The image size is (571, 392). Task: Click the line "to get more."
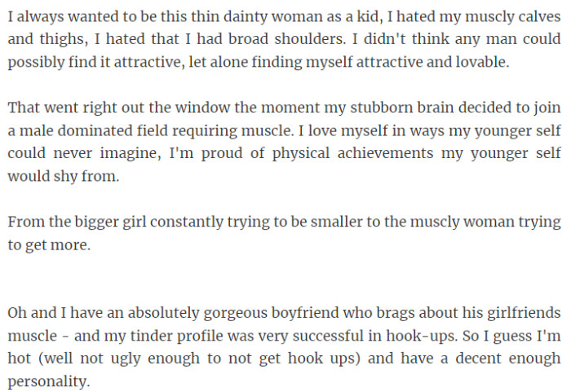pyautogui.click(x=46, y=244)
